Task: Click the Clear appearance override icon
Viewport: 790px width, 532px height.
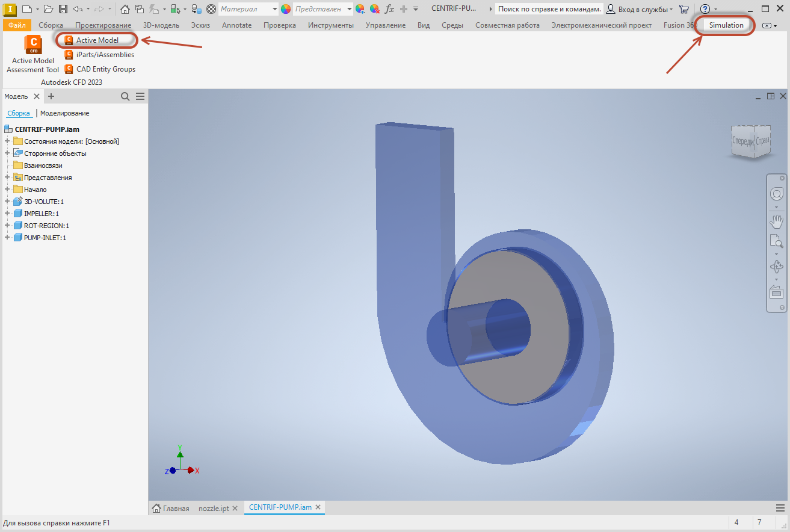Action: click(x=374, y=9)
